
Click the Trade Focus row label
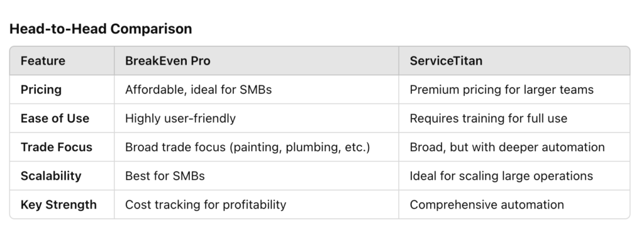pos(56,147)
